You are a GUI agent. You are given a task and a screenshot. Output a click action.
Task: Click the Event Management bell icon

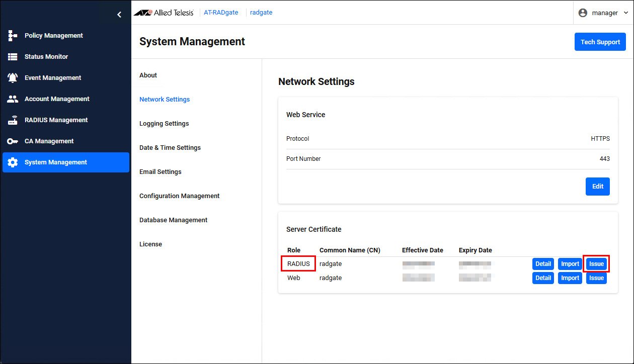coord(13,78)
